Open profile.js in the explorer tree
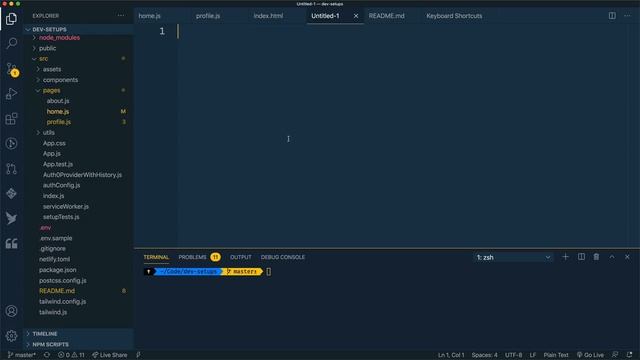 pos(58,122)
